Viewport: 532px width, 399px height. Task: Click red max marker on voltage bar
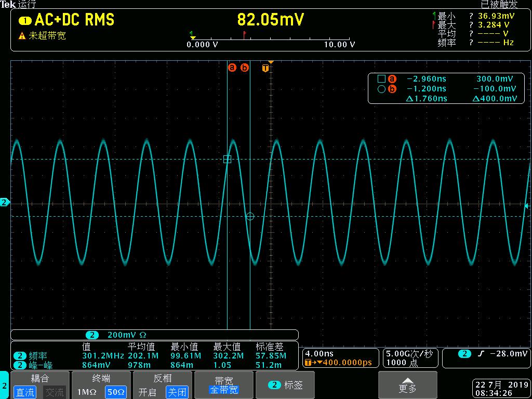coord(244,35)
